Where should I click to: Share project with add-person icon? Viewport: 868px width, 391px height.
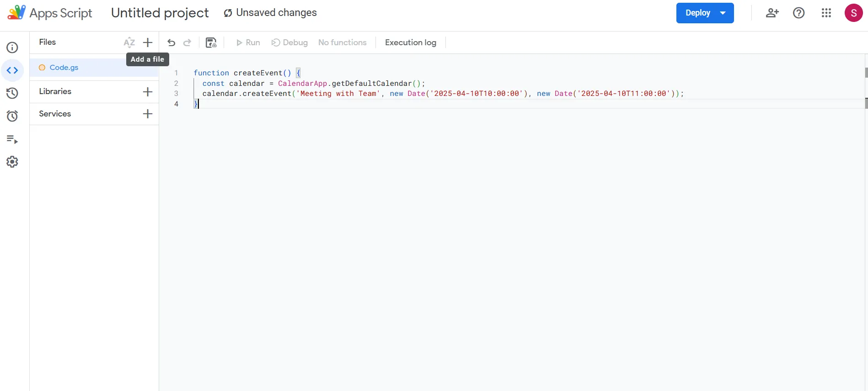coord(772,13)
